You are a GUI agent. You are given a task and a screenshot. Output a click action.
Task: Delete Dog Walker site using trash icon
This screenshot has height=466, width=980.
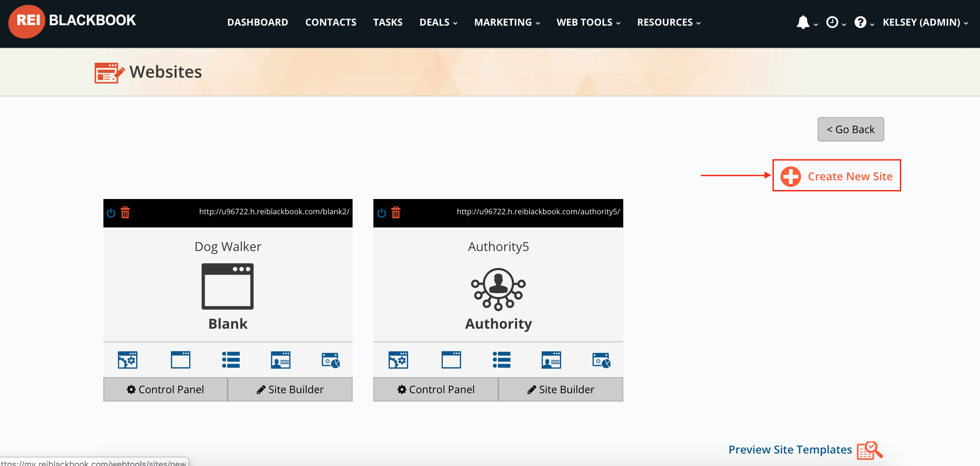[125, 213]
